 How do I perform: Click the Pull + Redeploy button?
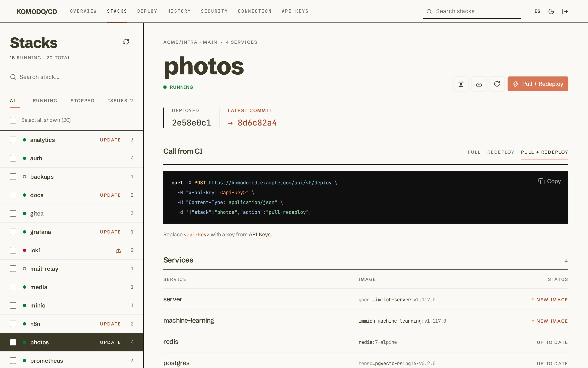click(538, 84)
